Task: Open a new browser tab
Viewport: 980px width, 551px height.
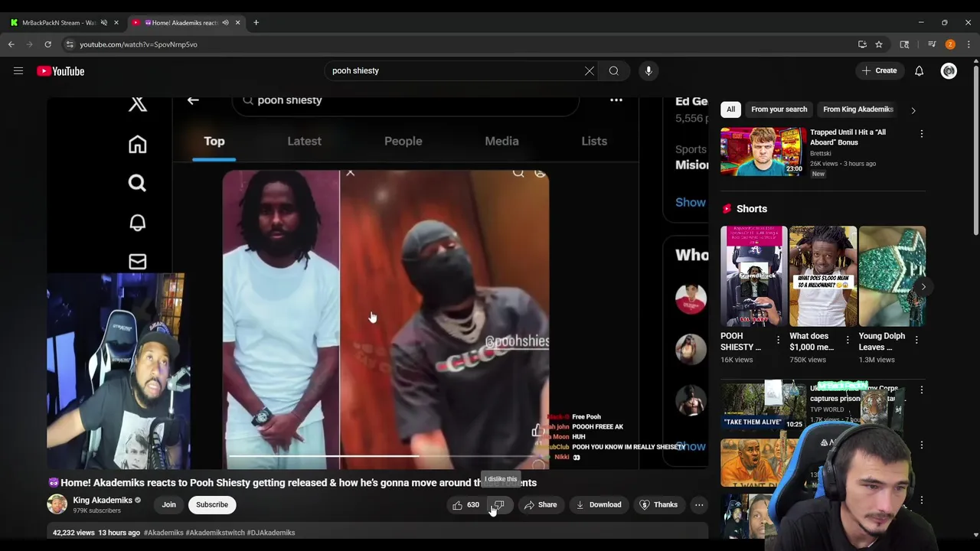Action: [256, 23]
